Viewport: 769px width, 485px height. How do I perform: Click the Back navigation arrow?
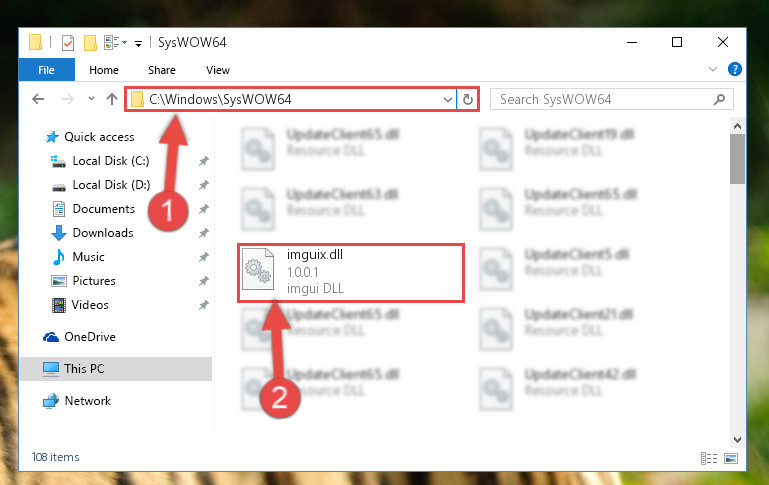click(x=38, y=100)
